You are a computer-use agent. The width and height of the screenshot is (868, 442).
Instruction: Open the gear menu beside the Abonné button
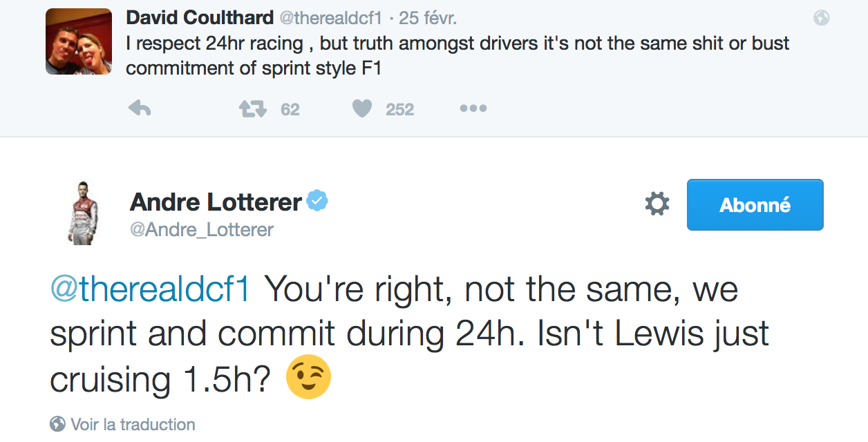(x=657, y=204)
